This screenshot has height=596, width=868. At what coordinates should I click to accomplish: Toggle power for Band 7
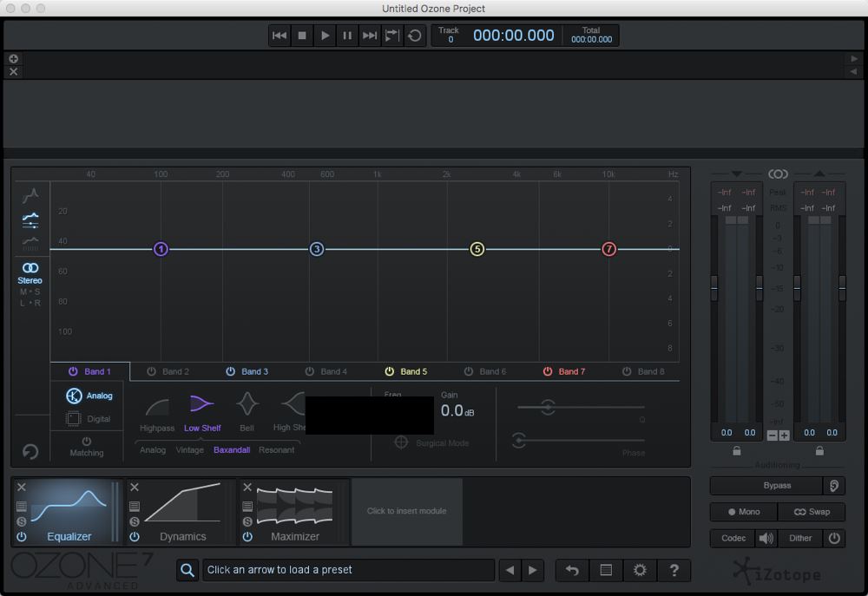pyautogui.click(x=548, y=371)
